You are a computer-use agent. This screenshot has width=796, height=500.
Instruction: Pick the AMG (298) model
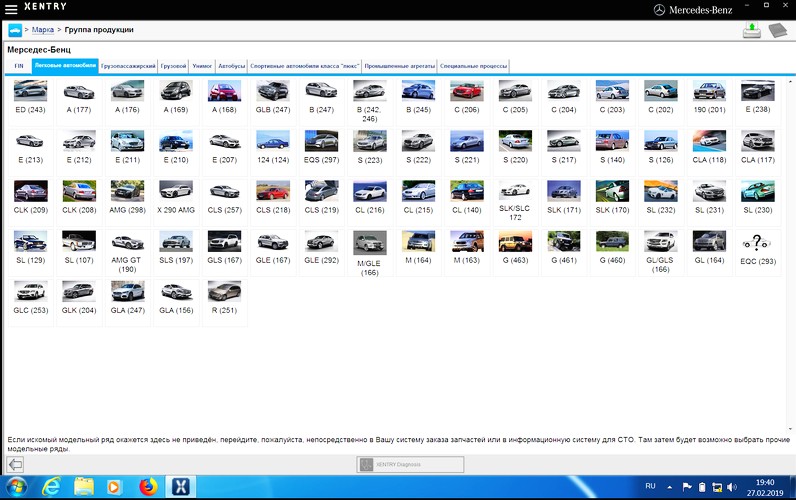127,201
